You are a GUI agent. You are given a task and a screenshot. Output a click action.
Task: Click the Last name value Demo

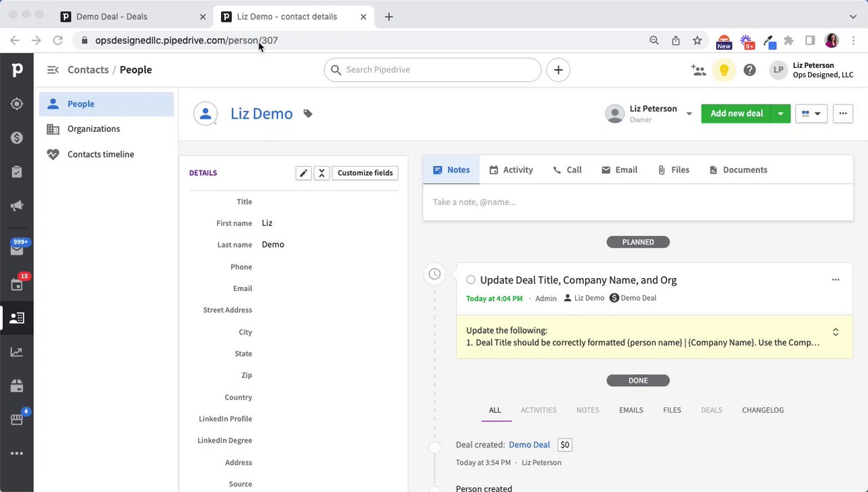click(273, 245)
